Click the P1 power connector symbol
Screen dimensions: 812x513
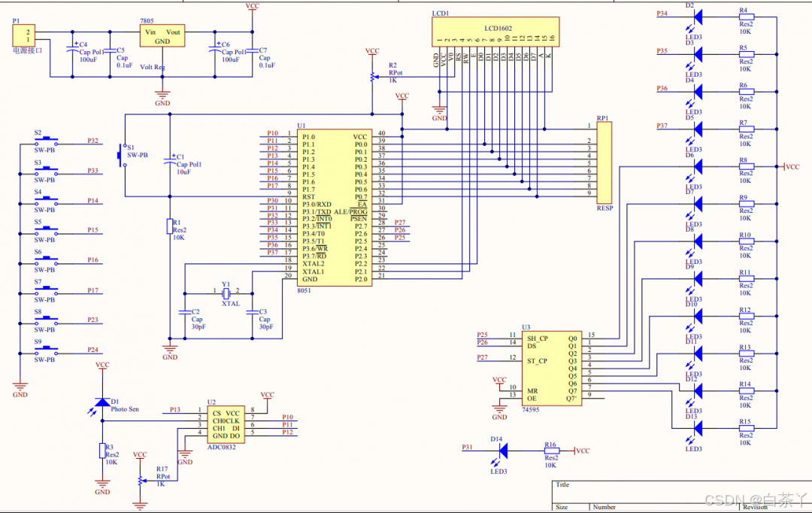(x=24, y=35)
